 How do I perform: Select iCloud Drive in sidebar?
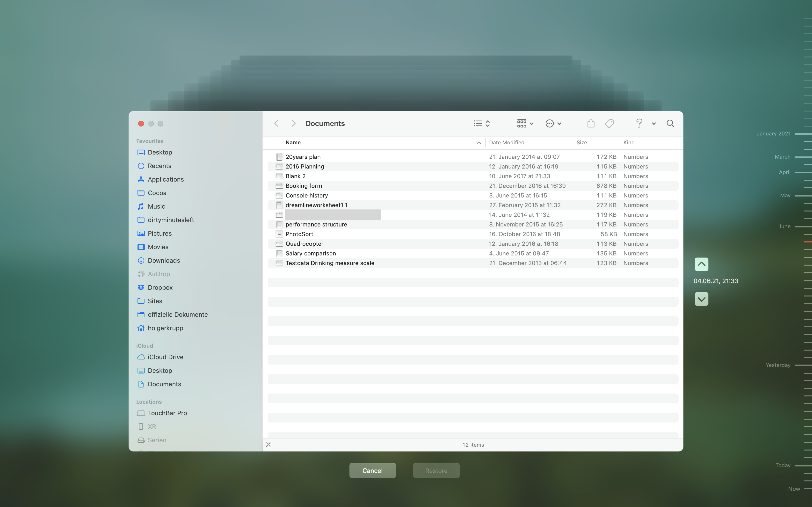[x=165, y=357]
